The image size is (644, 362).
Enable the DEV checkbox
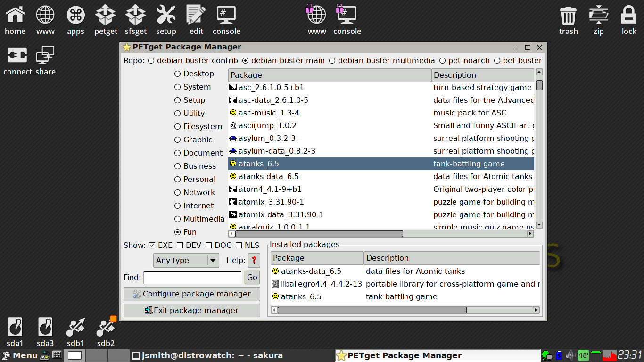tap(189, 245)
